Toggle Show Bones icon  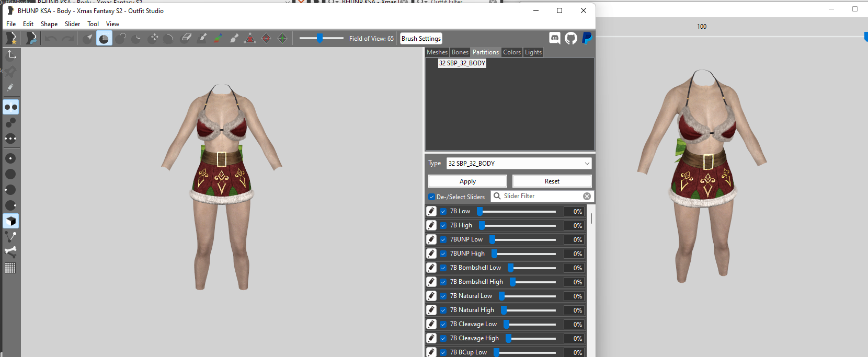click(x=11, y=251)
